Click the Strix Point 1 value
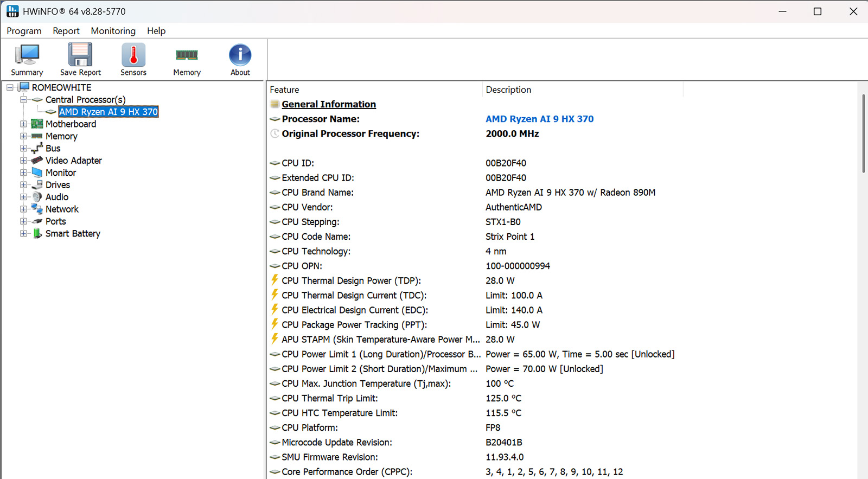This screenshot has width=868, height=479. (x=510, y=237)
